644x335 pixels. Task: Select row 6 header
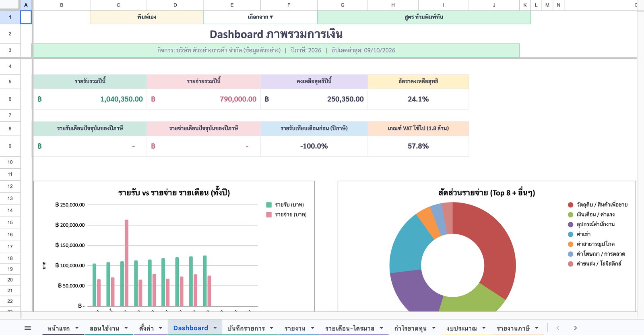coord(10,99)
